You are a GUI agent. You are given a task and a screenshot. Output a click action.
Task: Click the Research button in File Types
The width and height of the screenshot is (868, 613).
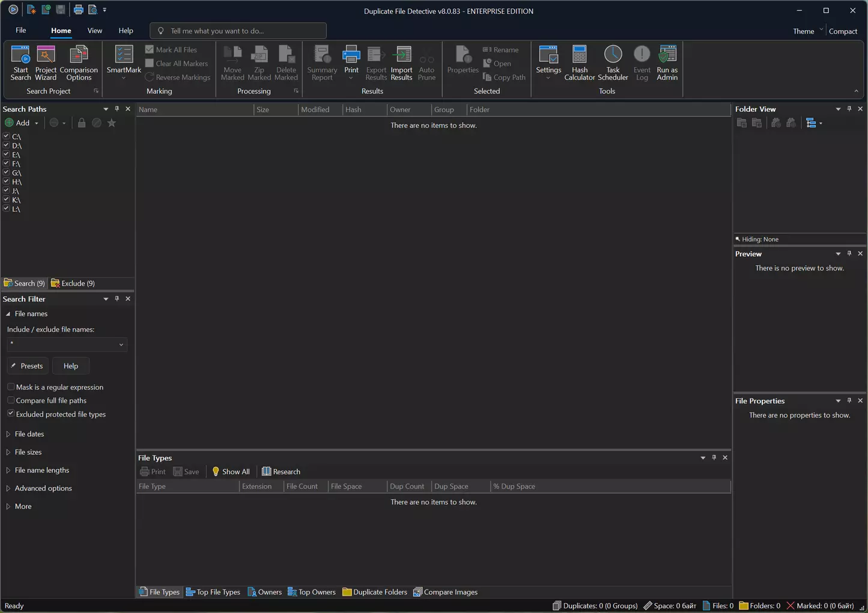click(x=281, y=472)
